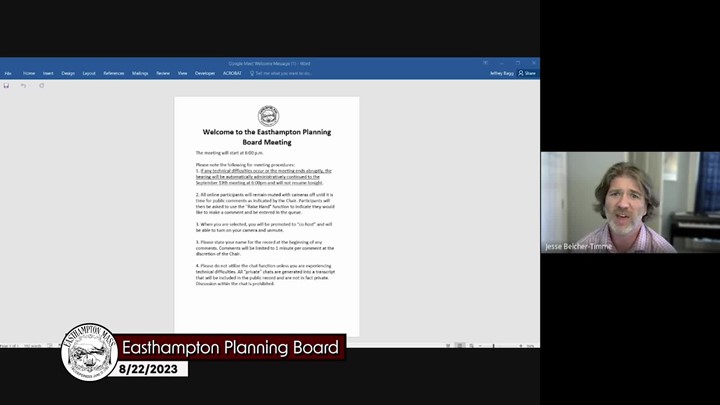Click the page count in the status bar
The height and width of the screenshot is (405, 720).
pyautogui.click(x=9, y=345)
